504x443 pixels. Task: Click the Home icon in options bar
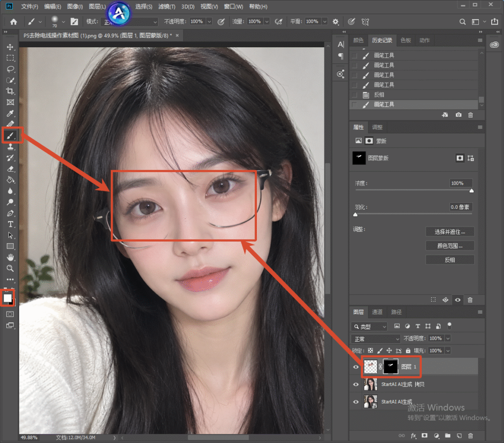coord(13,22)
